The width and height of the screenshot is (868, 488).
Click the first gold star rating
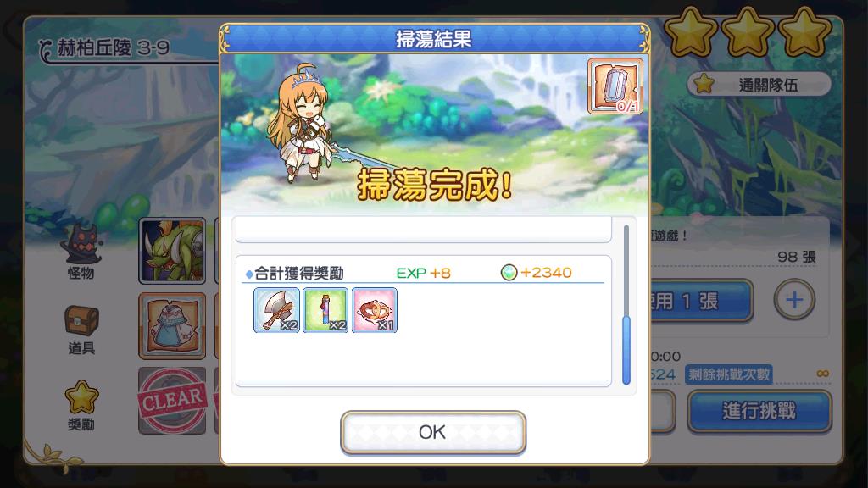coord(690,32)
